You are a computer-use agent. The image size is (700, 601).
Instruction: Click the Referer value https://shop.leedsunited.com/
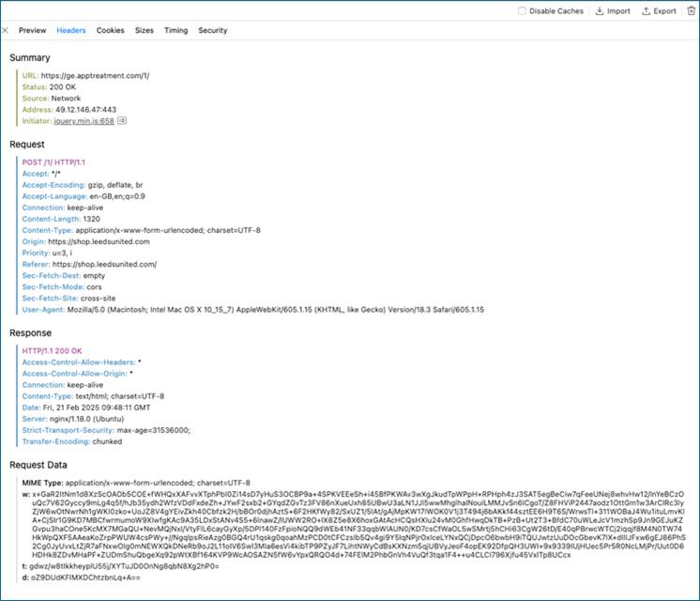click(104, 264)
